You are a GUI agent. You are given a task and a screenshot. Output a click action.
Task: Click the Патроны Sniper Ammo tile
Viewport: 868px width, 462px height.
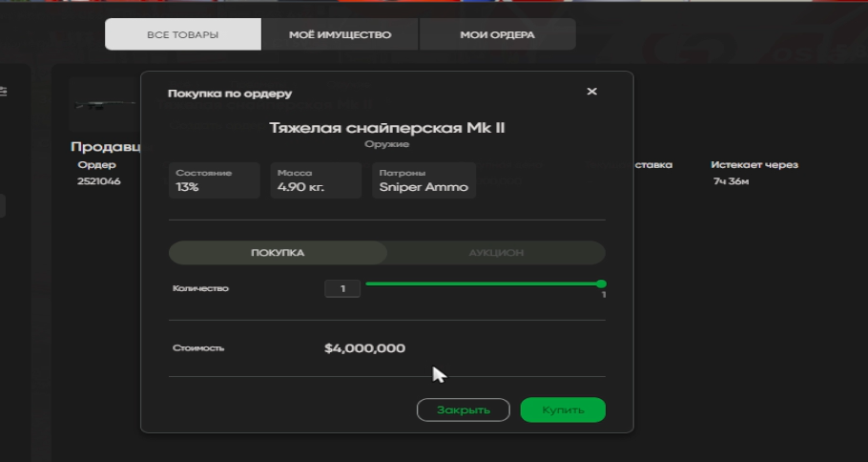pos(424,180)
